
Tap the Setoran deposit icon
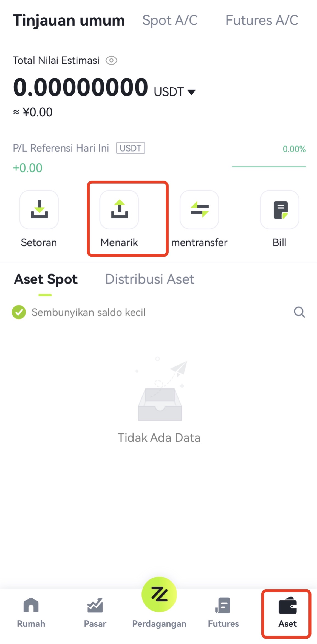pyautogui.click(x=39, y=210)
